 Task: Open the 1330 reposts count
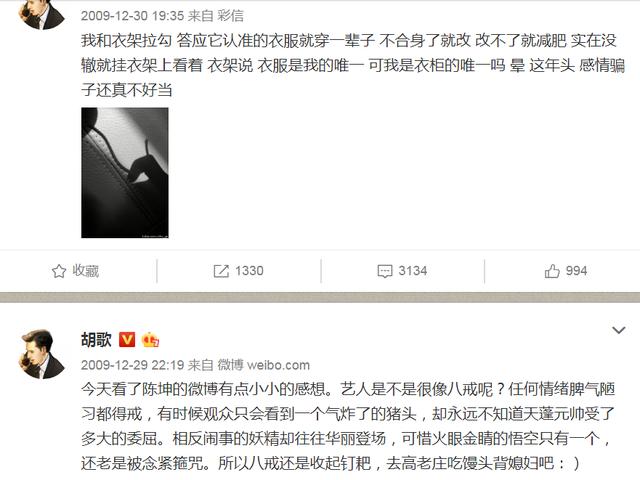(x=249, y=271)
